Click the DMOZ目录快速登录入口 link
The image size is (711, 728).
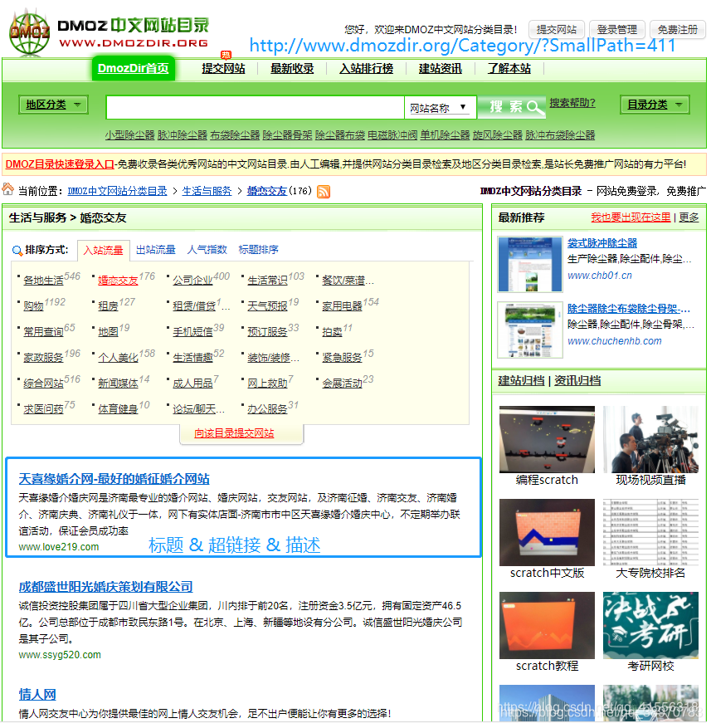tap(60, 164)
